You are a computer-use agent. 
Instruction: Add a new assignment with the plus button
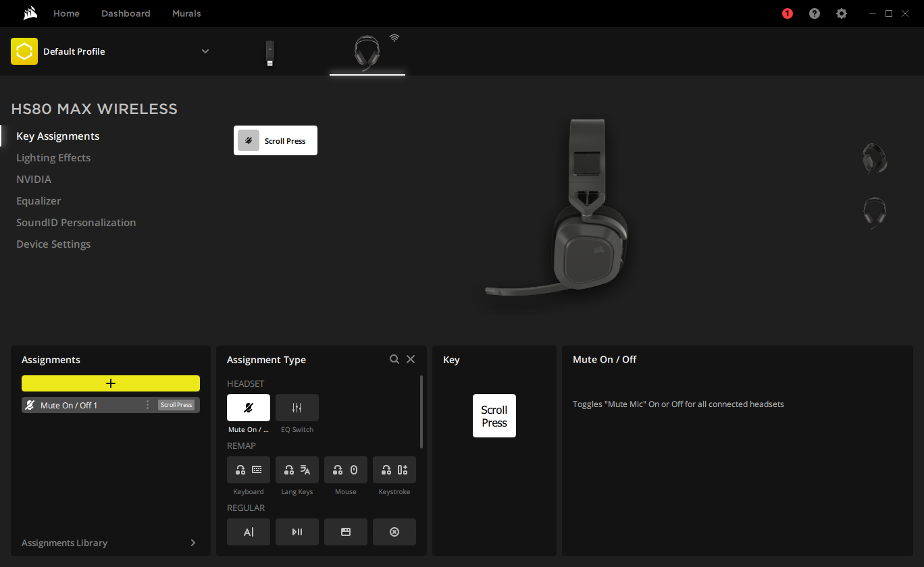point(111,383)
